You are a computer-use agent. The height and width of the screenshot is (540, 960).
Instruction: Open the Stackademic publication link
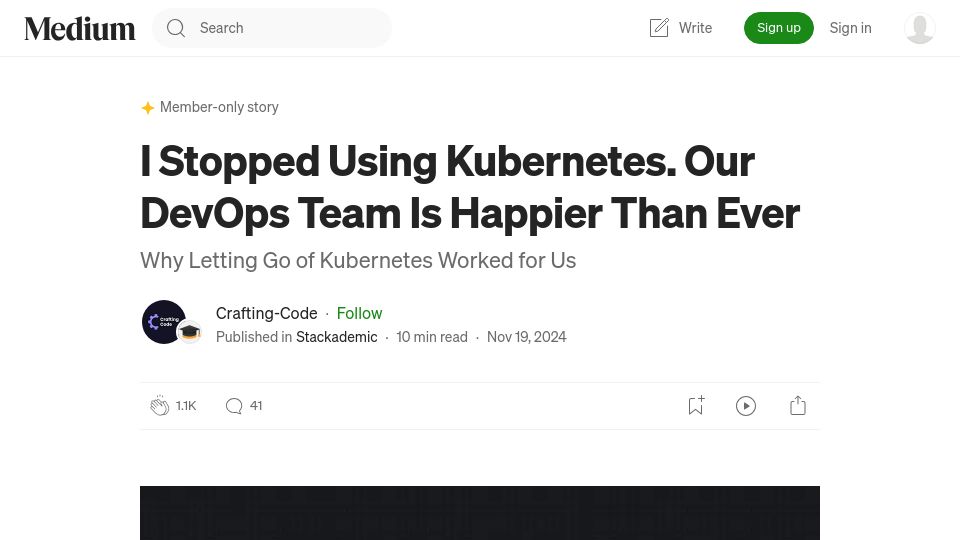pyautogui.click(x=336, y=337)
